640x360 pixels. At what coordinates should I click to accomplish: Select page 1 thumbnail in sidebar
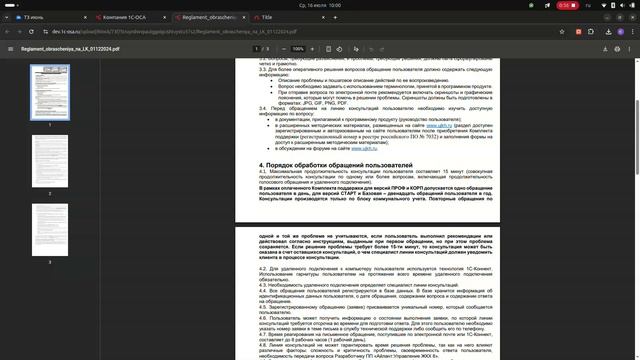[x=50, y=92]
